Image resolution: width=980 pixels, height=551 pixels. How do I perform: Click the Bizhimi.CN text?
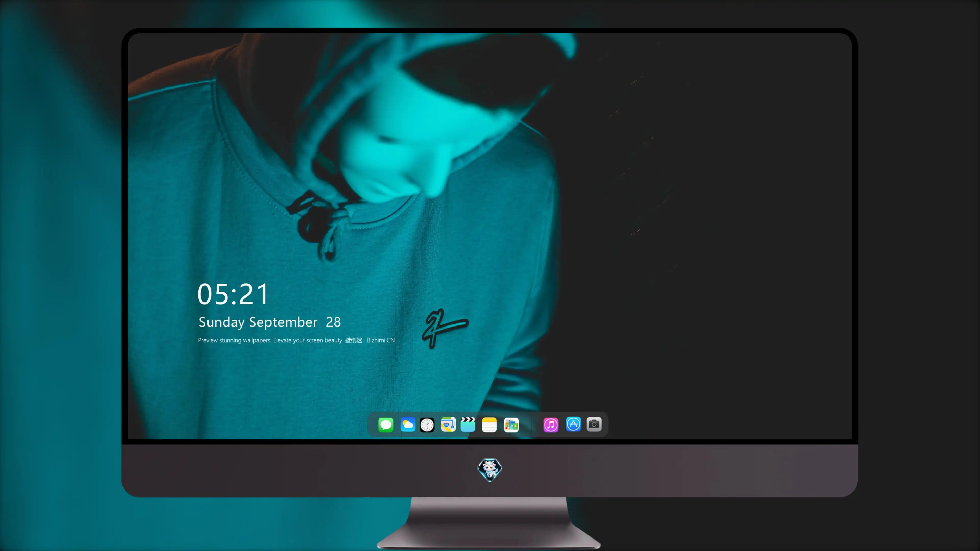tap(381, 340)
